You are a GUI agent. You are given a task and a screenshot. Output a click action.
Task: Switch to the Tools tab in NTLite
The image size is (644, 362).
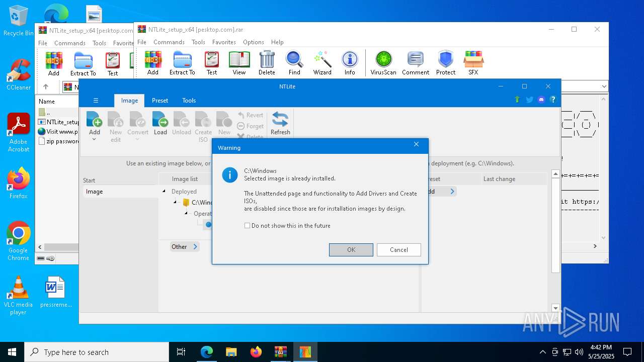click(x=189, y=101)
